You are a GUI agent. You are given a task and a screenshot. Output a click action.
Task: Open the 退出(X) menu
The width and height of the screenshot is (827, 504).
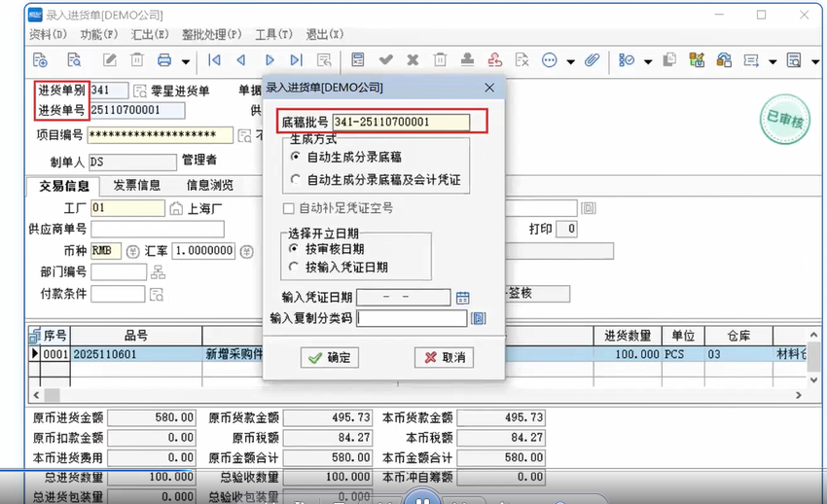[x=325, y=34]
